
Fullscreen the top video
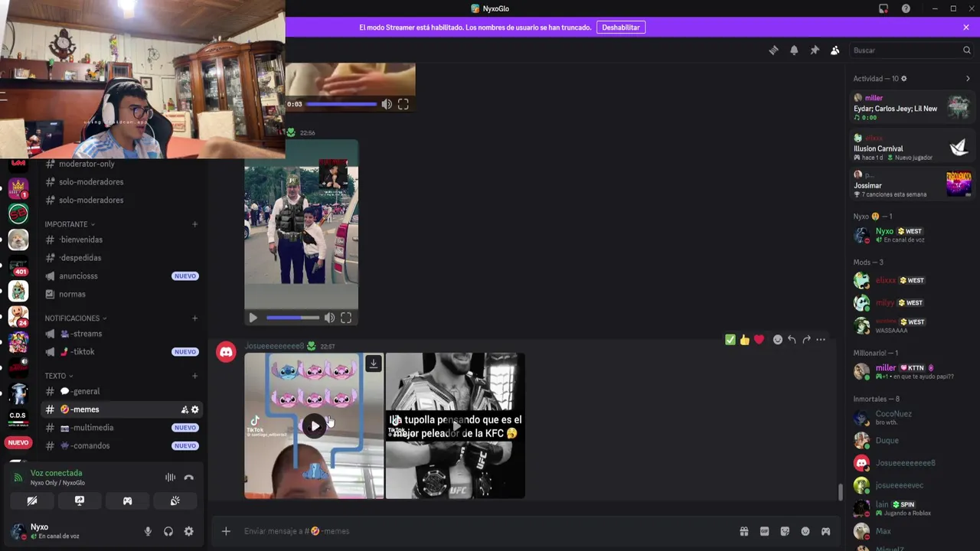(403, 104)
